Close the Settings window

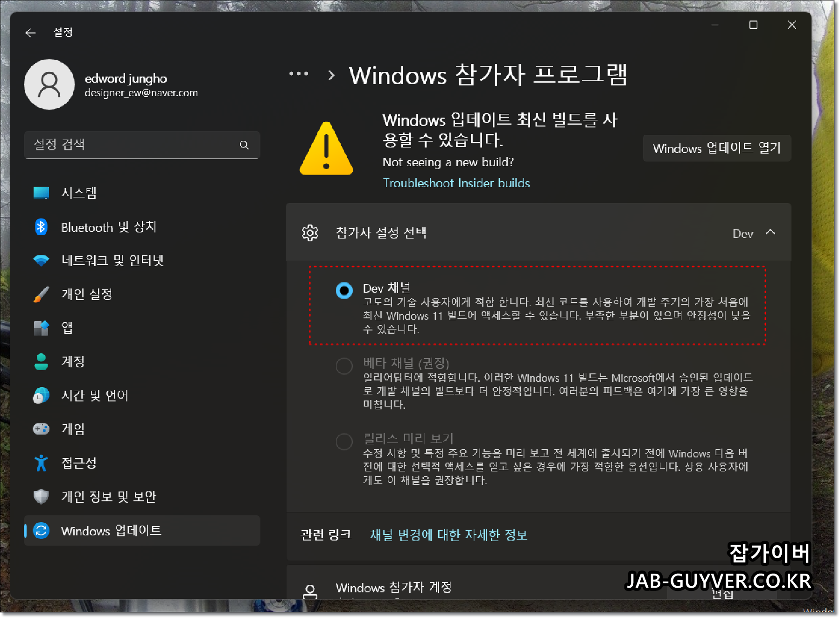[792, 25]
